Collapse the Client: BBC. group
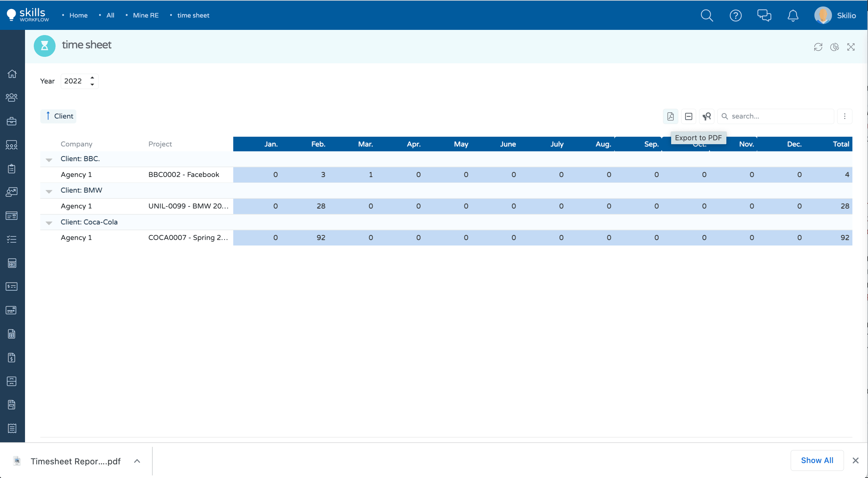 click(49, 160)
